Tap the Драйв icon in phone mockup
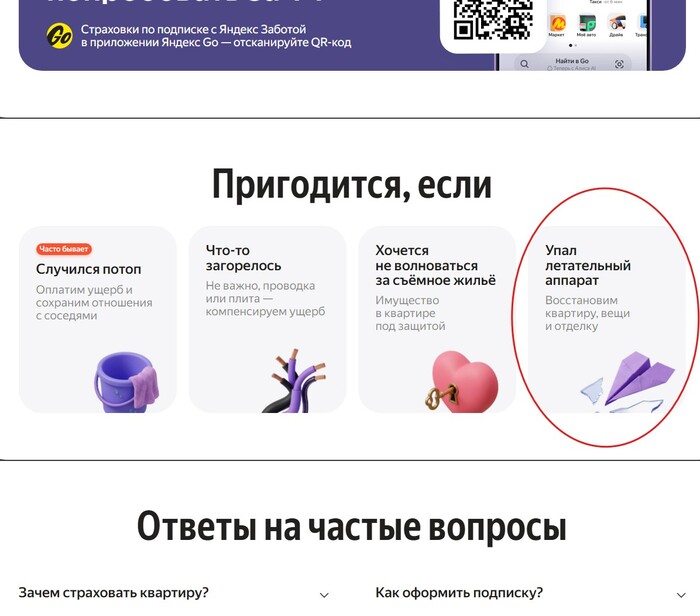Screen dimensions: 700x616 [x=617, y=25]
